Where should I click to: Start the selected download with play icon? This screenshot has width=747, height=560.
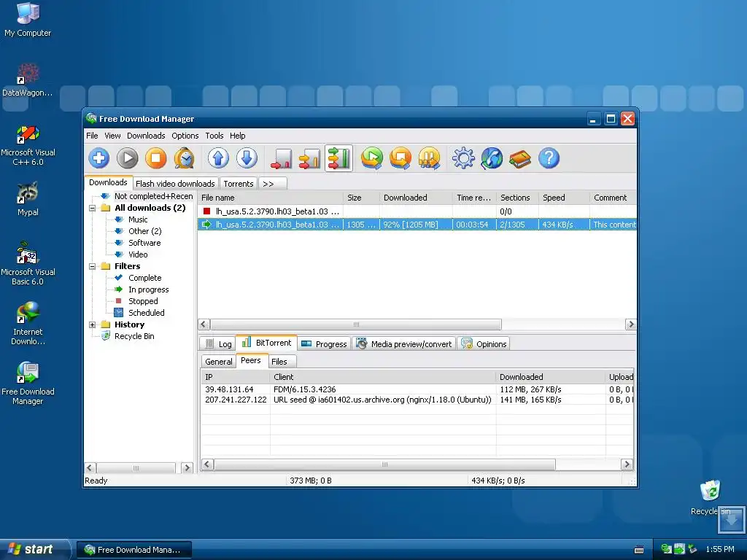(x=128, y=158)
